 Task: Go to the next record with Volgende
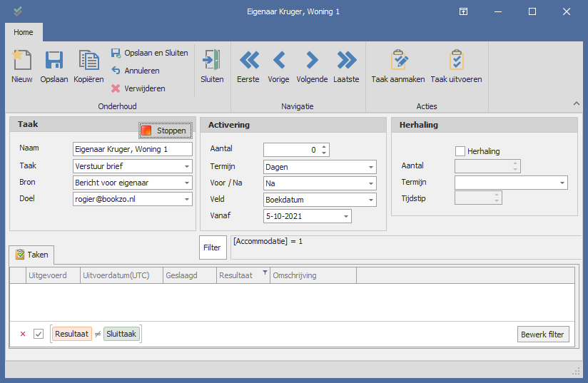click(x=312, y=60)
